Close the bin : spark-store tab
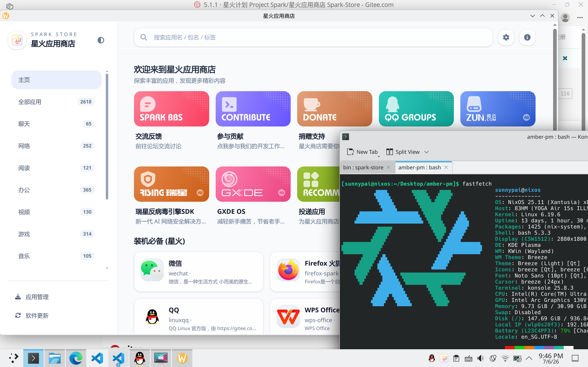 pyautogui.click(x=388, y=167)
